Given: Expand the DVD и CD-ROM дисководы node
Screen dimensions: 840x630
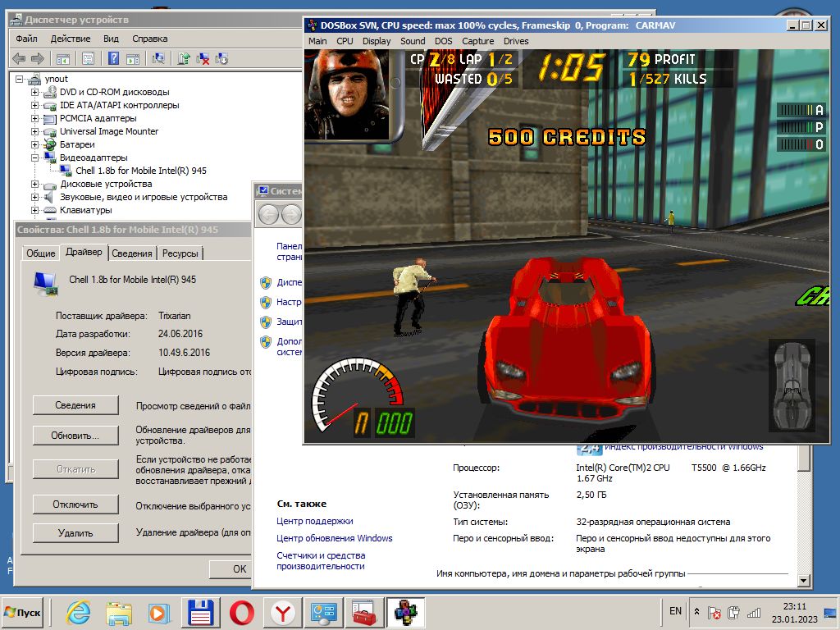Looking at the screenshot, I should point(34,92).
